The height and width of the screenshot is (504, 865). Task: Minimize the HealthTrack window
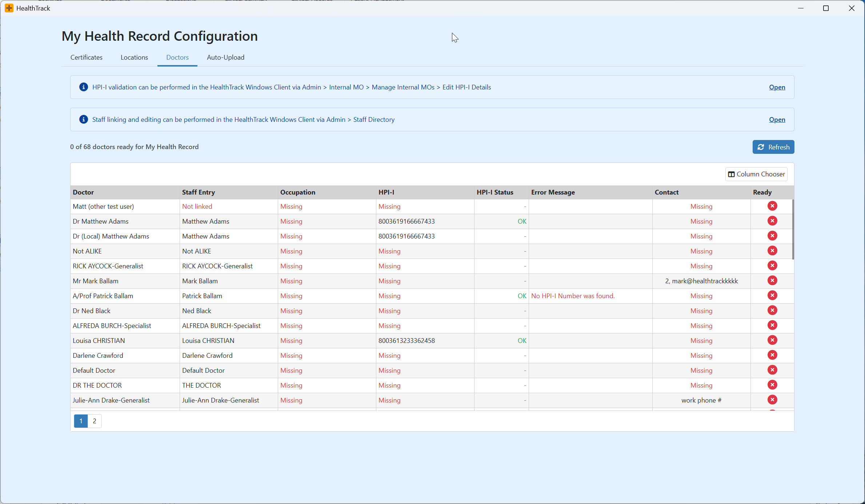click(x=801, y=8)
